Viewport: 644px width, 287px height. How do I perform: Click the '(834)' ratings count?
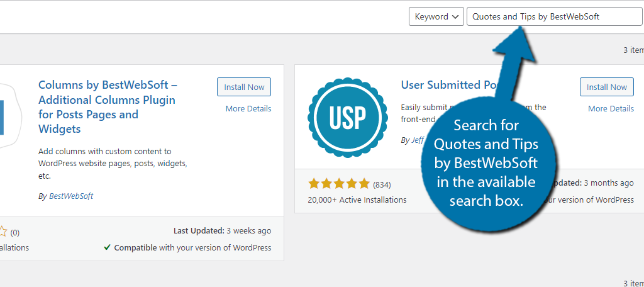(382, 184)
